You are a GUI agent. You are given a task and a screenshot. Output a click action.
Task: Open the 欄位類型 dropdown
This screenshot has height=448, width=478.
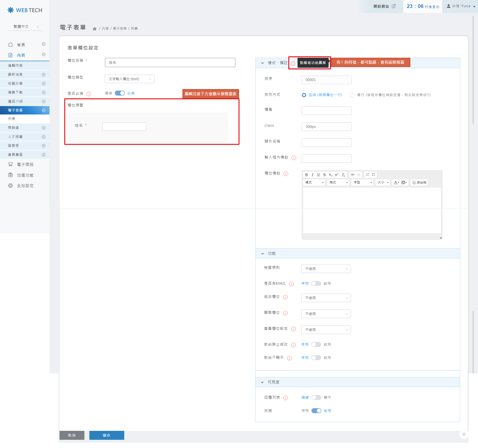[x=129, y=79]
